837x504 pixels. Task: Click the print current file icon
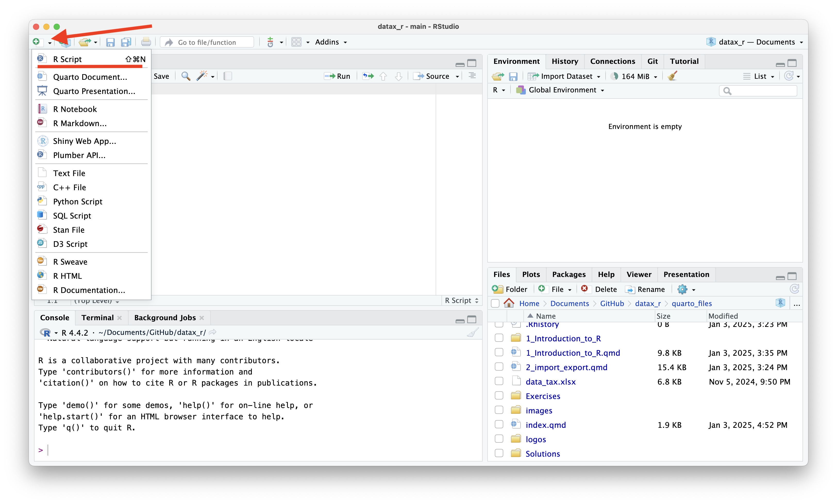click(146, 42)
